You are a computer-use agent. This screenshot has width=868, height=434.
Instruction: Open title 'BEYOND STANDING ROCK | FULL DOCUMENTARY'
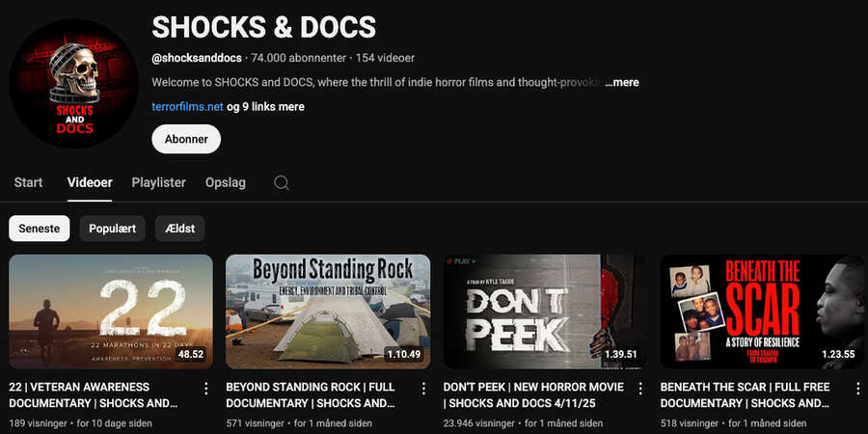point(311,394)
